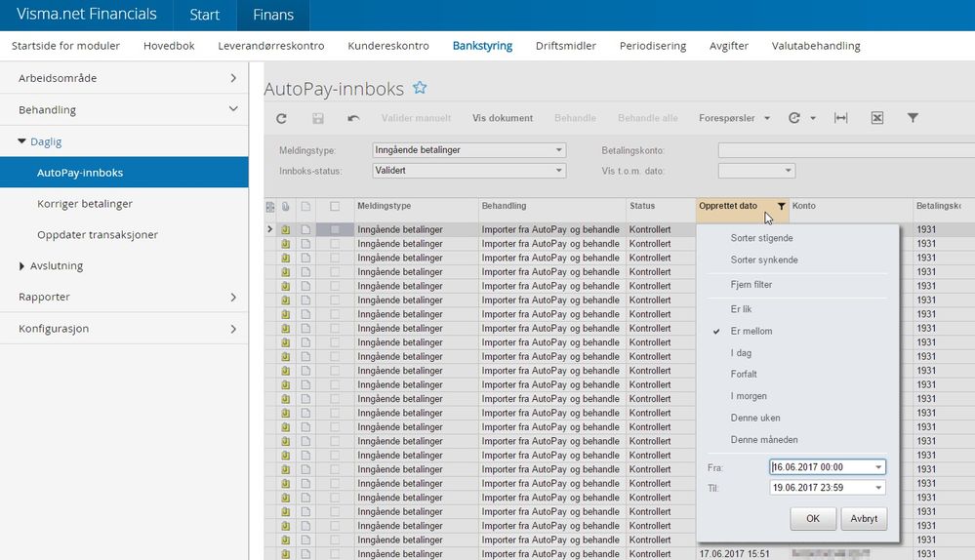
Task: Click the grid column configuration header icon
Action: coord(270,207)
